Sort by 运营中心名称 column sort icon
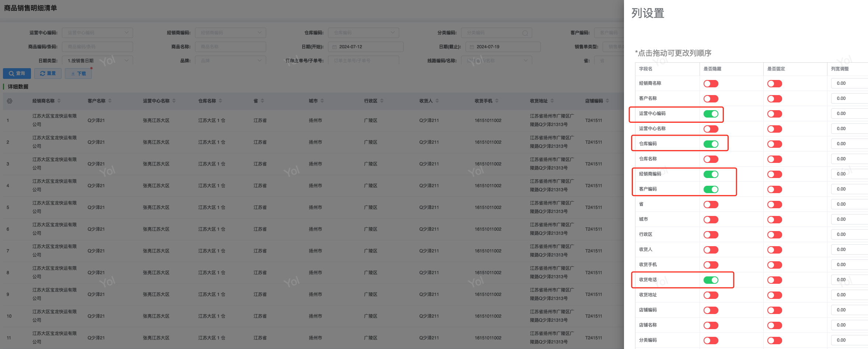Viewport: 868px width, 349px height. 174,101
